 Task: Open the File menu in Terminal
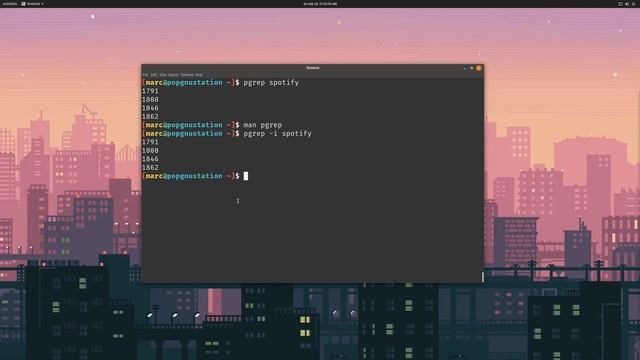tap(145, 75)
